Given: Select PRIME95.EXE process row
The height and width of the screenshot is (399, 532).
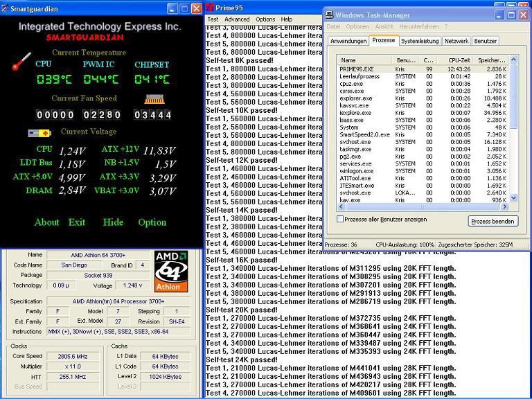Looking at the screenshot, I should coord(423,69).
